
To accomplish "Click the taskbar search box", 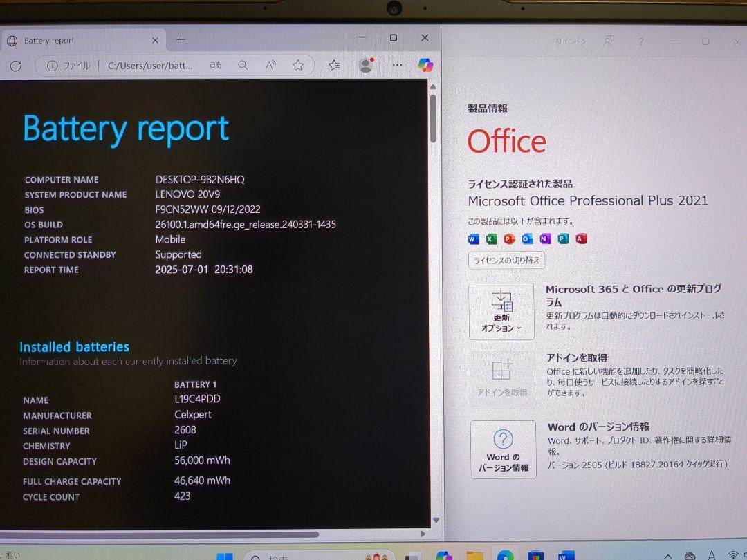I will [319, 555].
